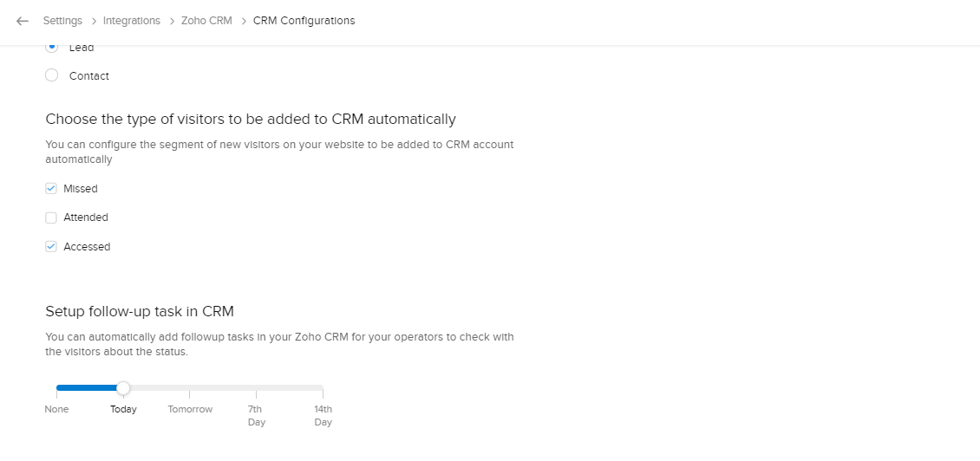Uncheck the Accessed checkbox
980x461 pixels.
click(x=51, y=247)
